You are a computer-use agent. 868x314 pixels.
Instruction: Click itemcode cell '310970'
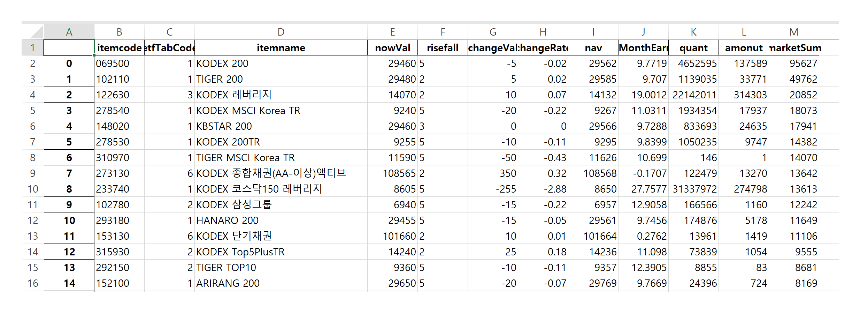pos(119,158)
